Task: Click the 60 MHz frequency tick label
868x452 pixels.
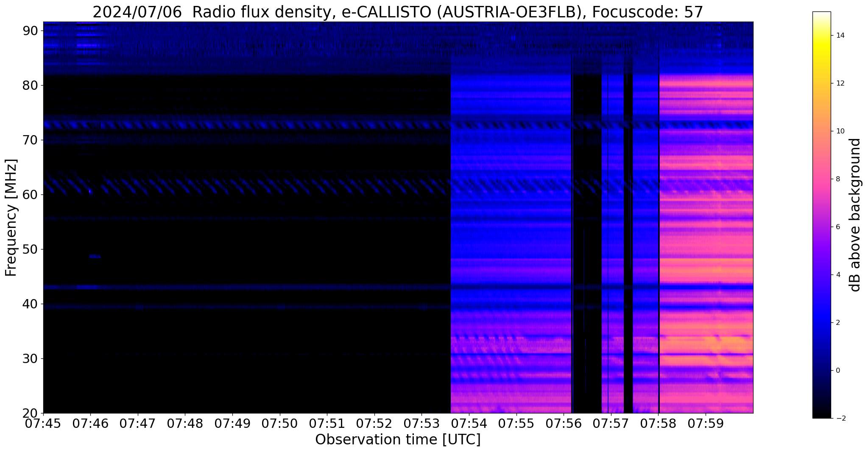Action: [31, 194]
